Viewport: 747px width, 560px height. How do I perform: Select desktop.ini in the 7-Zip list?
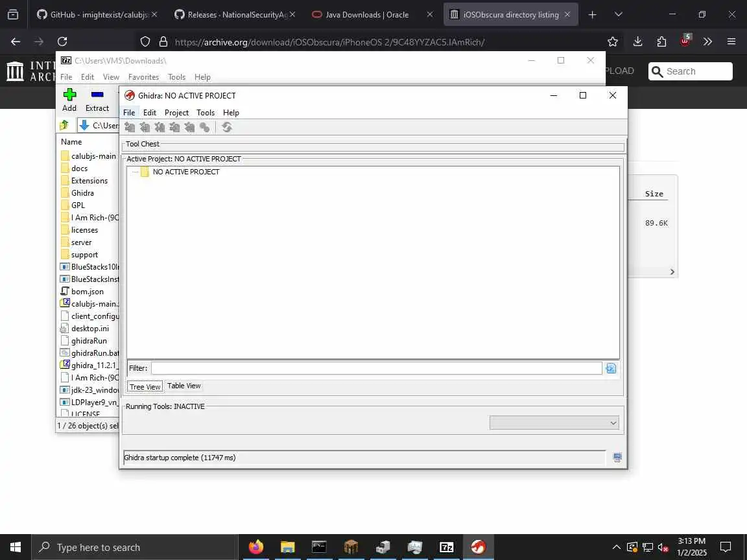85,329
